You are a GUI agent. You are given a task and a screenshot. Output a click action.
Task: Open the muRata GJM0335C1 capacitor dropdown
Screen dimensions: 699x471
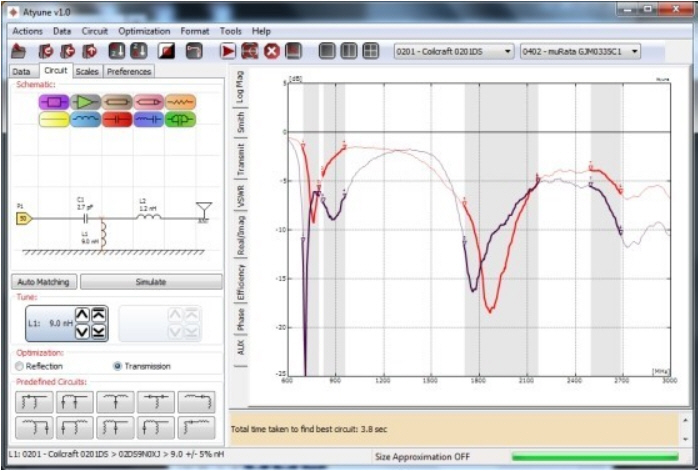pos(580,51)
